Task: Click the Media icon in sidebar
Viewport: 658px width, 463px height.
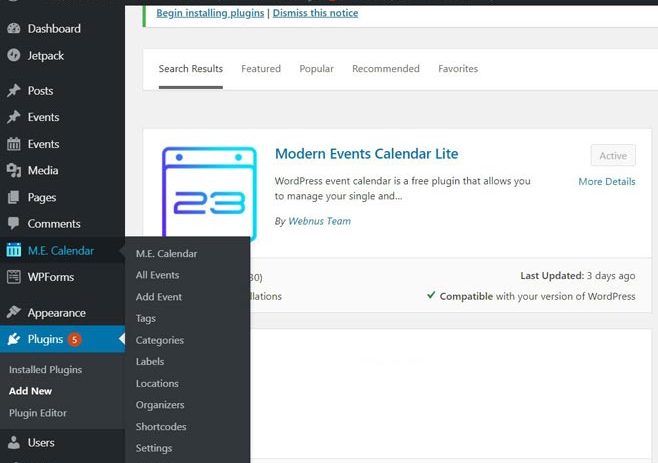Action: pyautogui.click(x=13, y=170)
